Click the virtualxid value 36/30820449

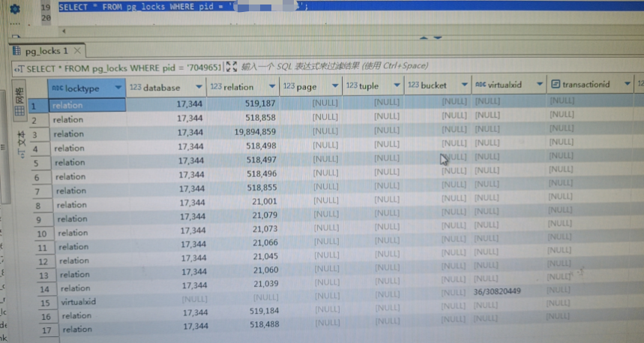click(497, 291)
